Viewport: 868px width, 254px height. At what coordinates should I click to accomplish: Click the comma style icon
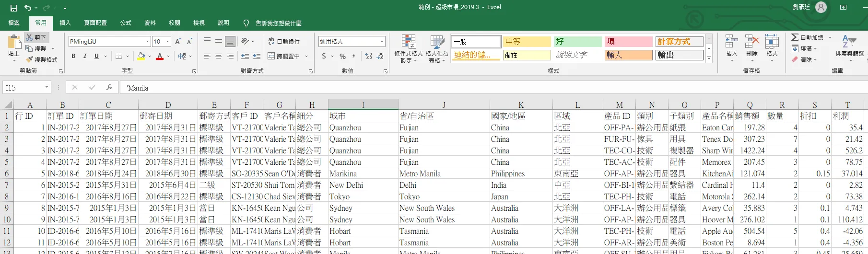(354, 56)
